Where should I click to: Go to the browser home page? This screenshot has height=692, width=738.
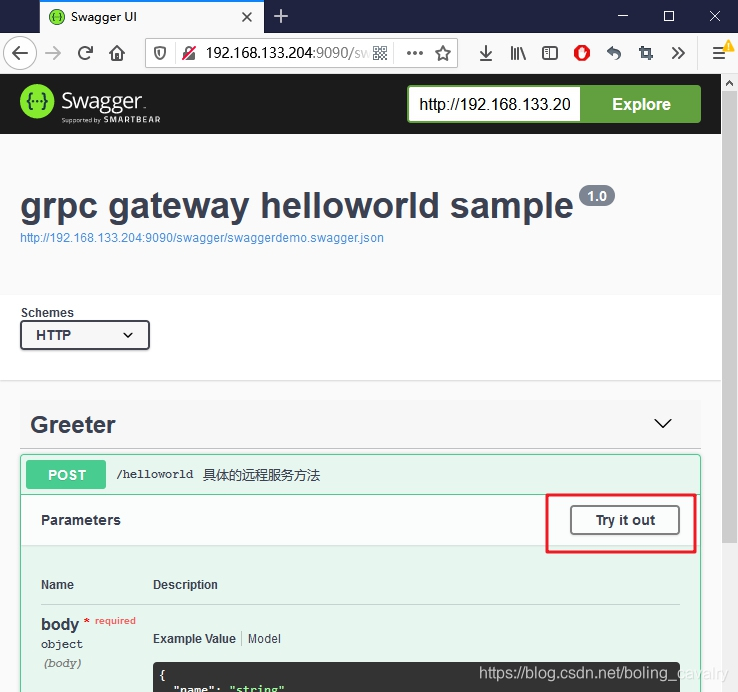coord(117,53)
